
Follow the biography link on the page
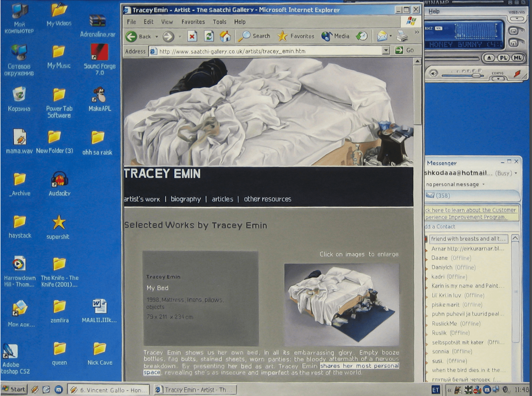186,199
